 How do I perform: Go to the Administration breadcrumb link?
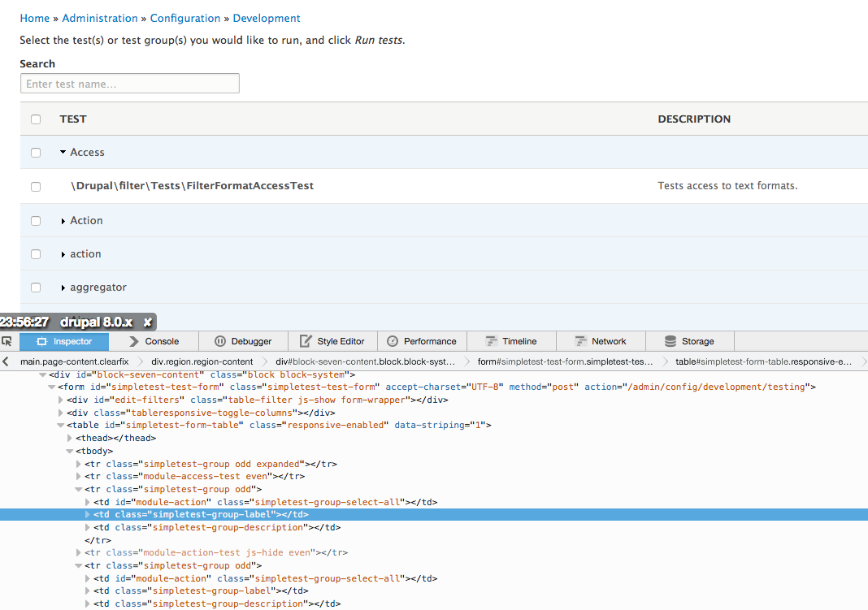[100, 18]
